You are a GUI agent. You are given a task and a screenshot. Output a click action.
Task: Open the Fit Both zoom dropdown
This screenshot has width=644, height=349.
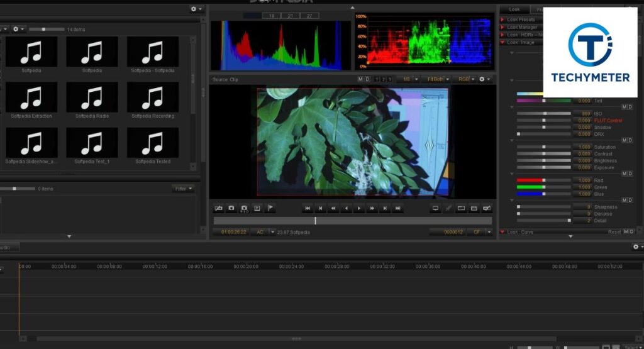[438, 79]
